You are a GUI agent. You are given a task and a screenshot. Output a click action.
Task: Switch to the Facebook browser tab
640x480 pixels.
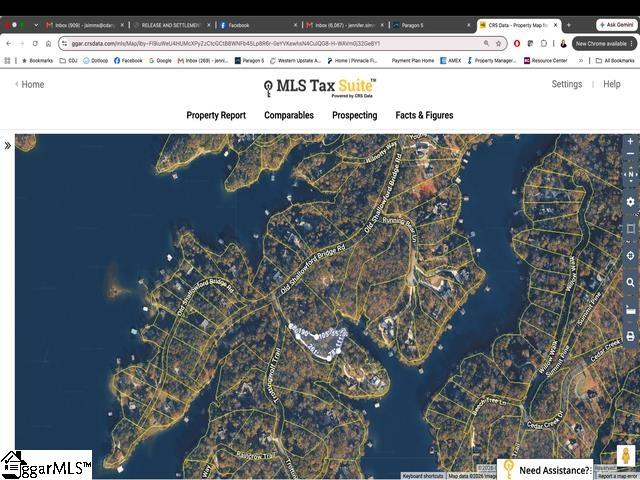tap(258, 25)
